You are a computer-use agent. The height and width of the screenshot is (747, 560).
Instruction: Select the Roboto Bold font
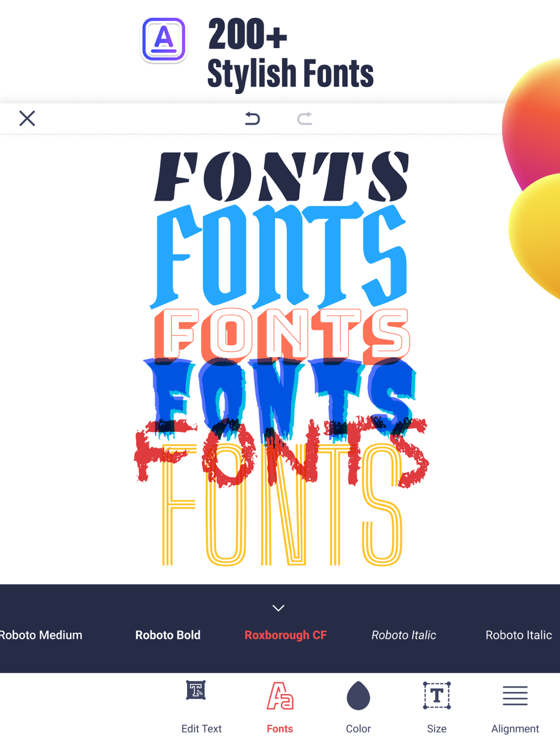pos(168,635)
